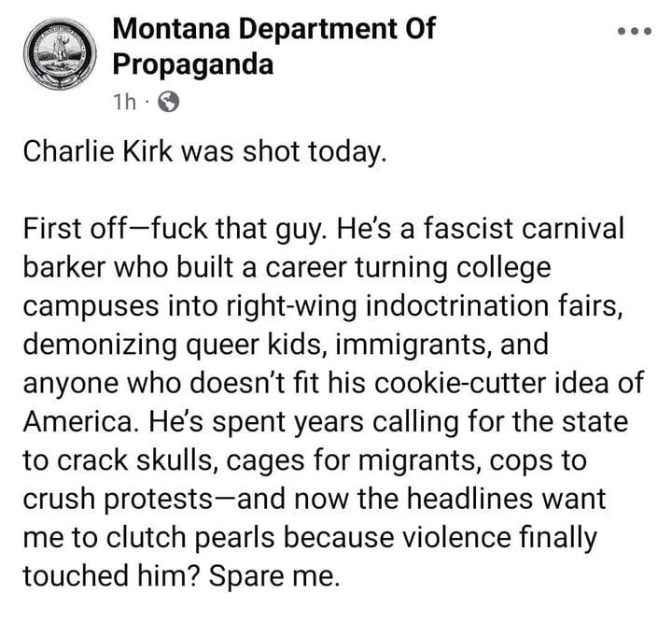Open the post via the "1h" timestamp
The image size is (672, 622).
123,103
